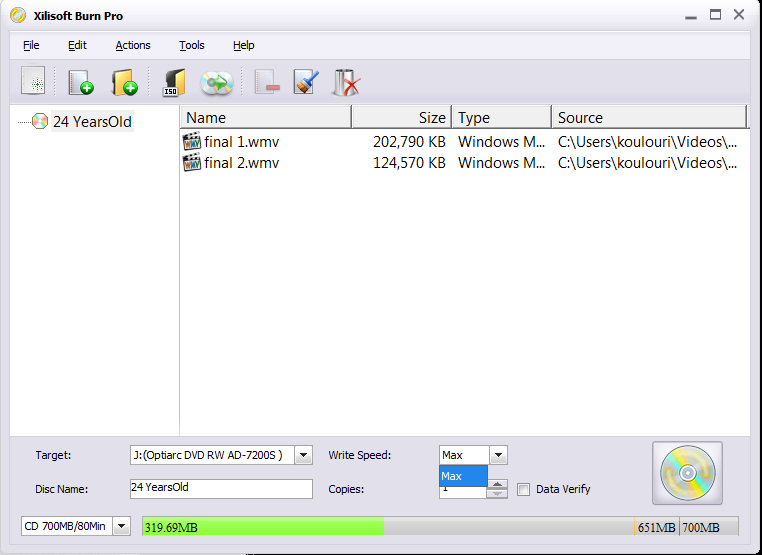The image size is (762, 555).
Task: Click the type cell of final 2.wmv
Action: [x=502, y=163]
